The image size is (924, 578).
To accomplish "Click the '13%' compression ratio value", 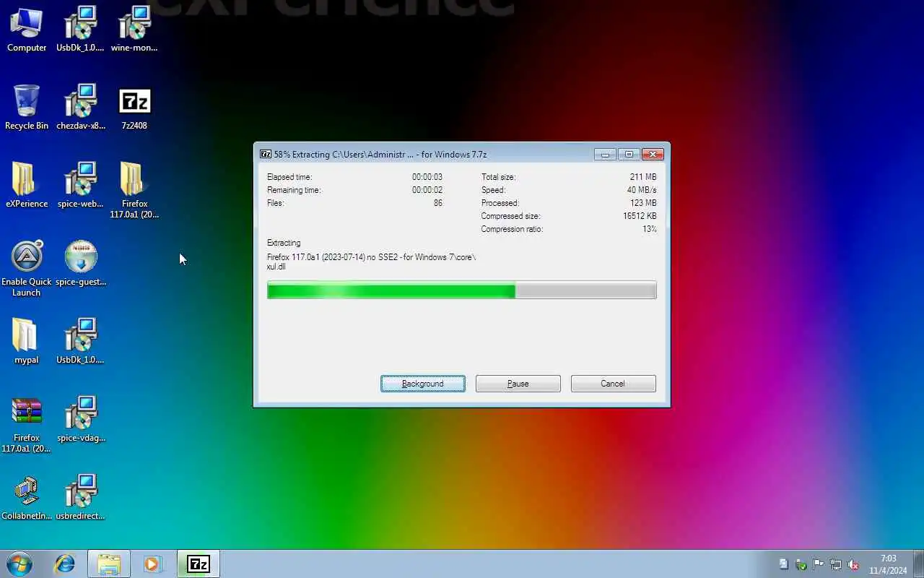I will point(650,229).
